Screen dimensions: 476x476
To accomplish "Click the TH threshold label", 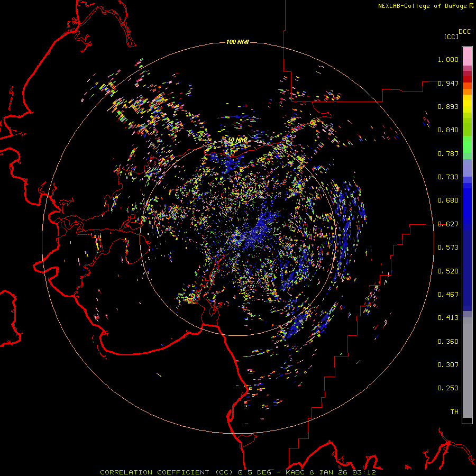I will pyautogui.click(x=454, y=412).
